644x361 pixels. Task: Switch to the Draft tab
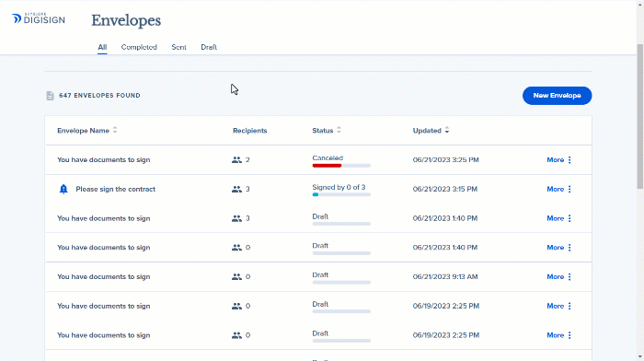209,47
